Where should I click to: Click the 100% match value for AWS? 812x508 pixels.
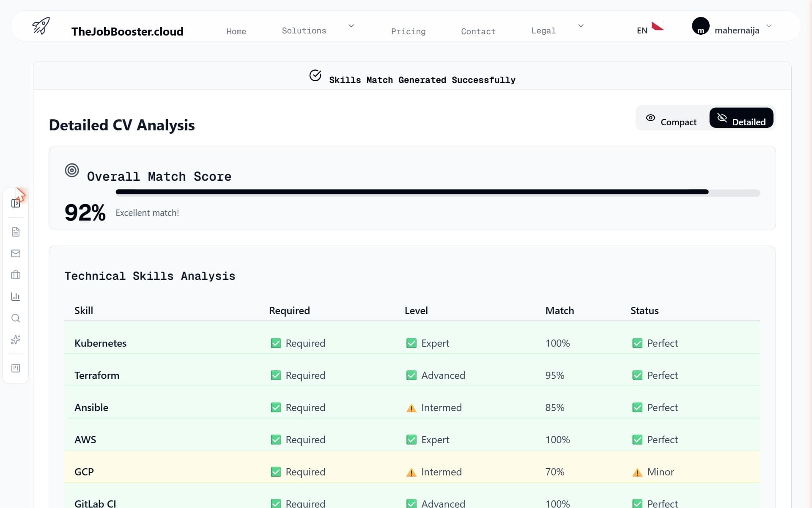tap(557, 439)
